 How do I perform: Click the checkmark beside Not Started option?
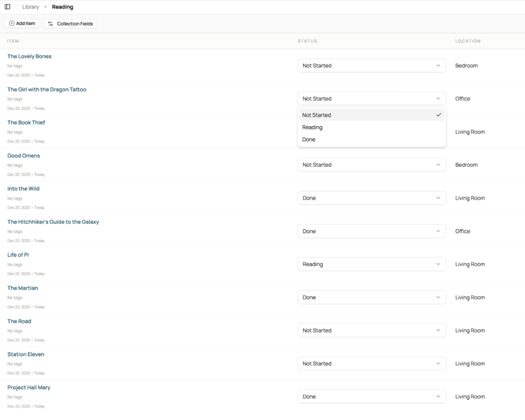tap(439, 115)
